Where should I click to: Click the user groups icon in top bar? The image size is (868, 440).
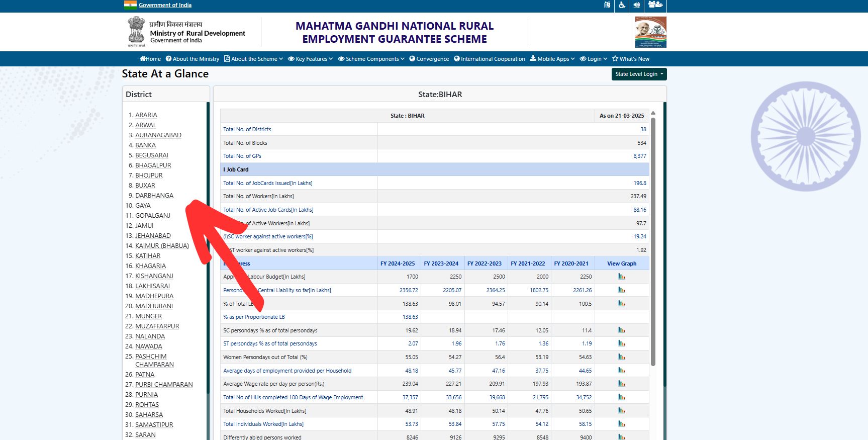655,5
